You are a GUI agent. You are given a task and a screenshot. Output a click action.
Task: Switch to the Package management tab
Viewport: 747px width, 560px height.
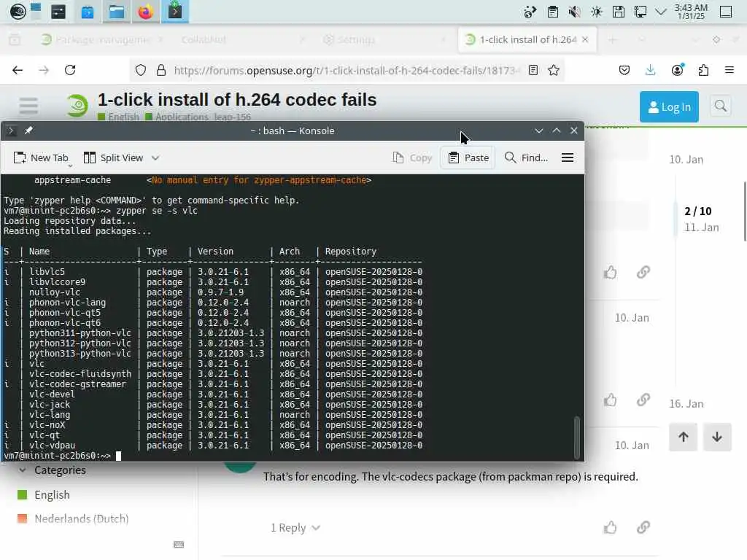click(101, 39)
